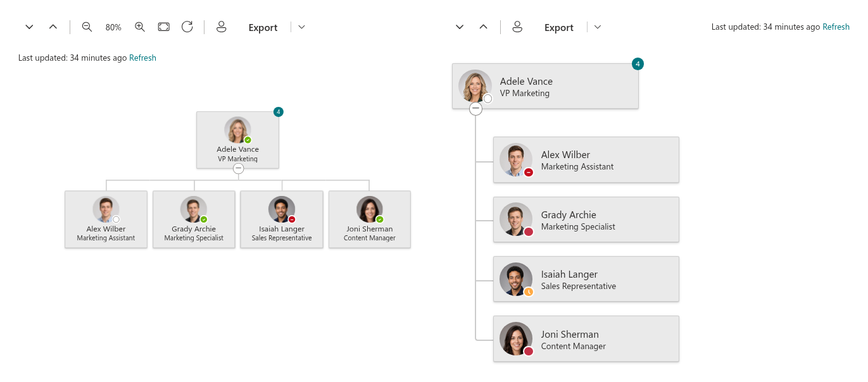Click Joni Sherman name in left chart

[x=370, y=229]
